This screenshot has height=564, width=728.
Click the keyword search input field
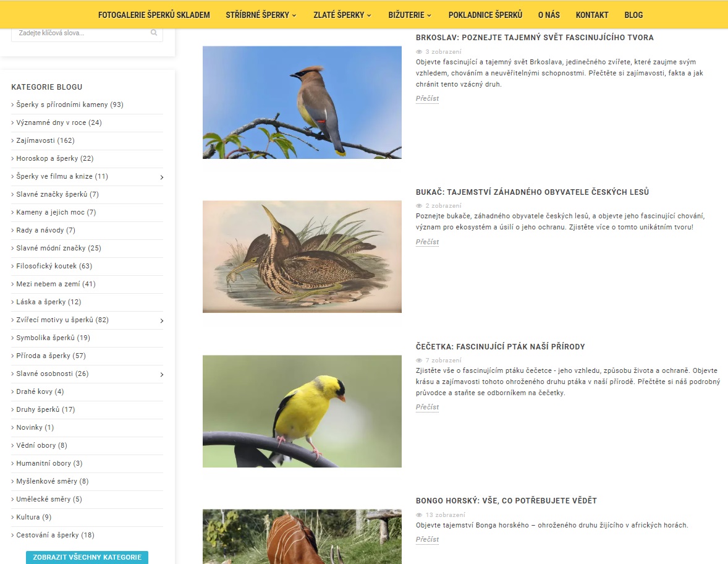point(87,33)
